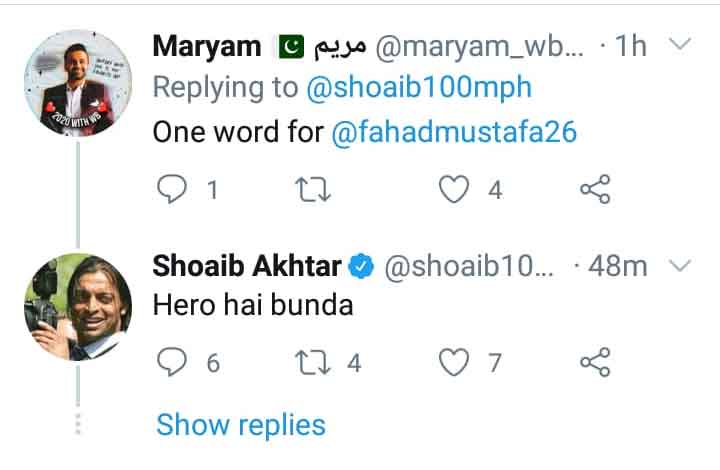
Task: Open the @fahadmustafa26 mention
Action: pos(454,132)
